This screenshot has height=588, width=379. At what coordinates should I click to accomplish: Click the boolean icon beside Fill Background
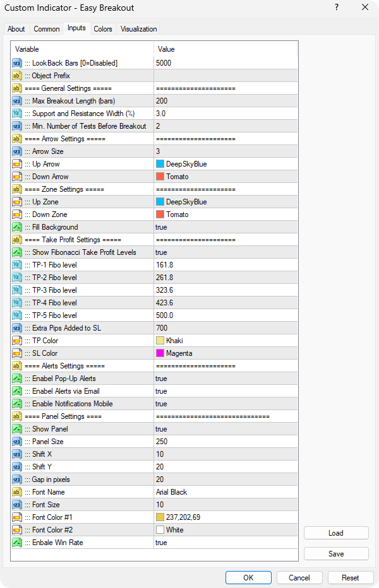tap(17, 227)
